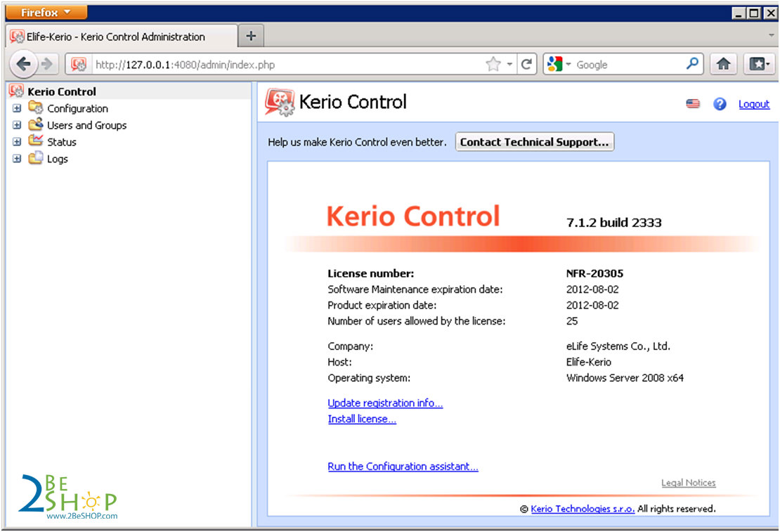Image resolution: width=780 pixels, height=532 pixels.
Task: Open the Install license link
Action: [362, 419]
